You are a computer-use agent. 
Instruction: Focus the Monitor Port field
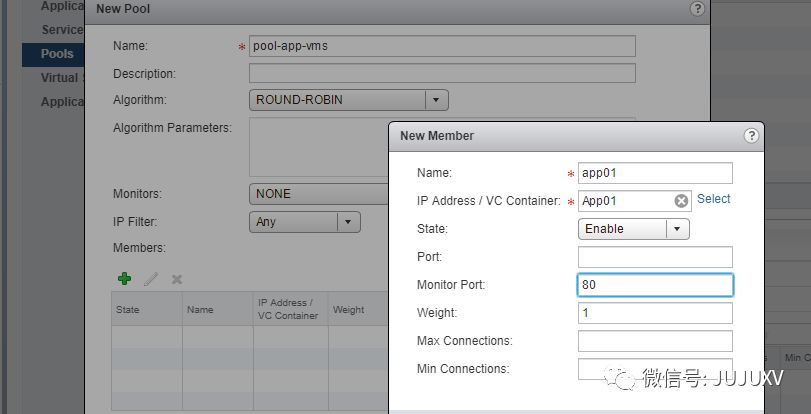[x=655, y=285]
